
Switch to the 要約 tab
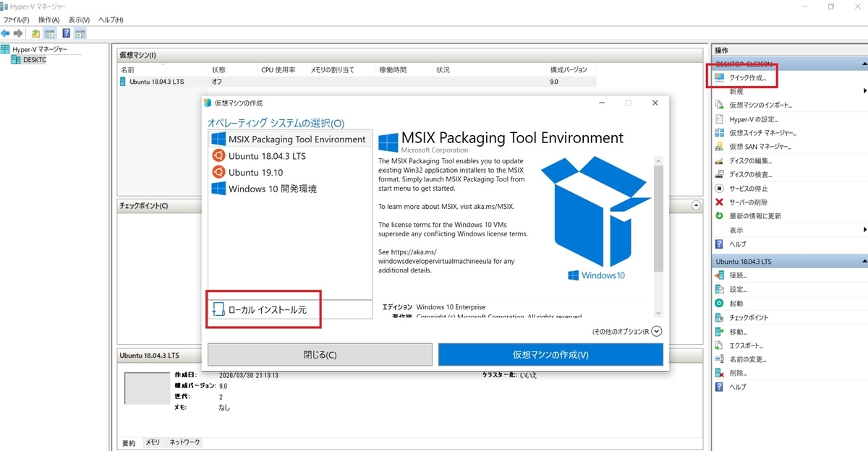point(129,442)
